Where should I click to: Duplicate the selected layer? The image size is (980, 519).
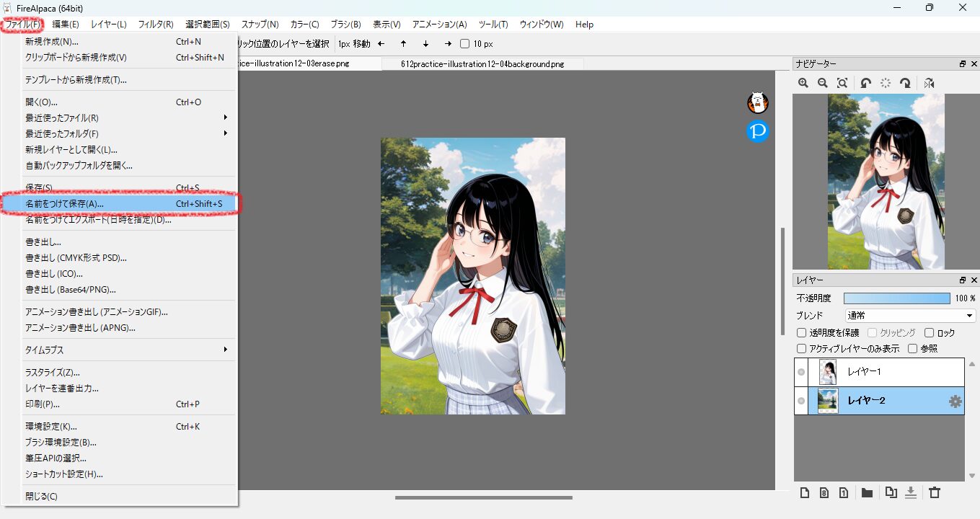click(891, 493)
